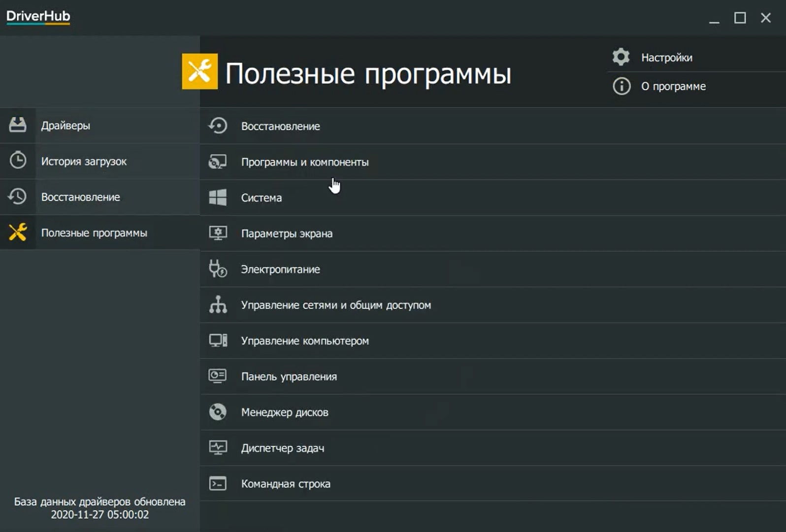Switch to Восстановление in the left sidebar
This screenshot has width=786, height=532.
tap(80, 197)
